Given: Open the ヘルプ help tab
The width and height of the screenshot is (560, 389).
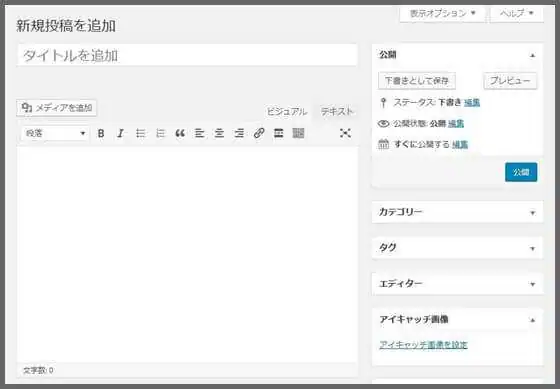Looking at the screenshot, I should pos(517,14).
